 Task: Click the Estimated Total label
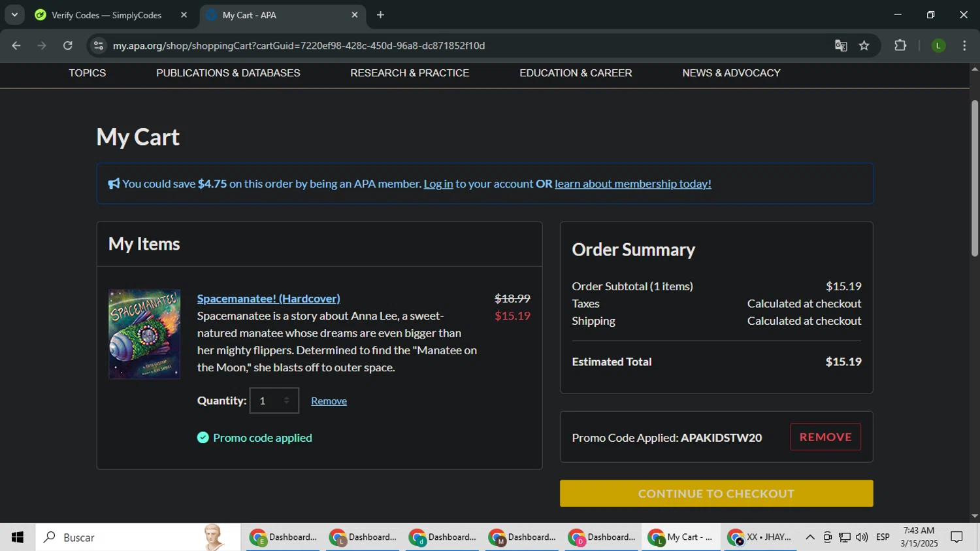coord(612,362)
